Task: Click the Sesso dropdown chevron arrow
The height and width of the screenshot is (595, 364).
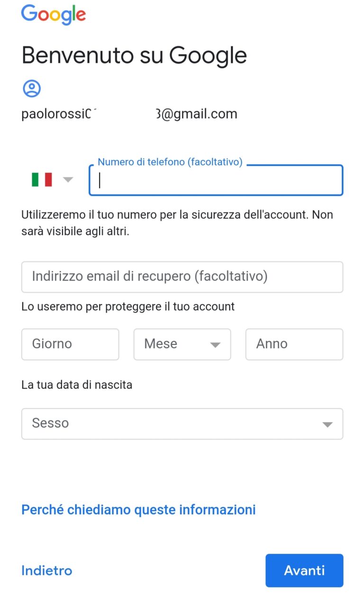Action: [x=328, y=425]
